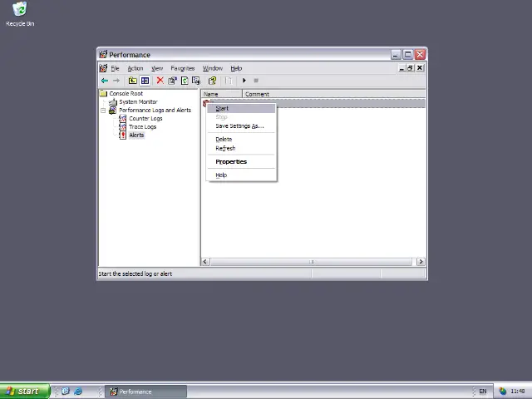
Task: Open the Favorites menu
Action: [x=183, y=68]
